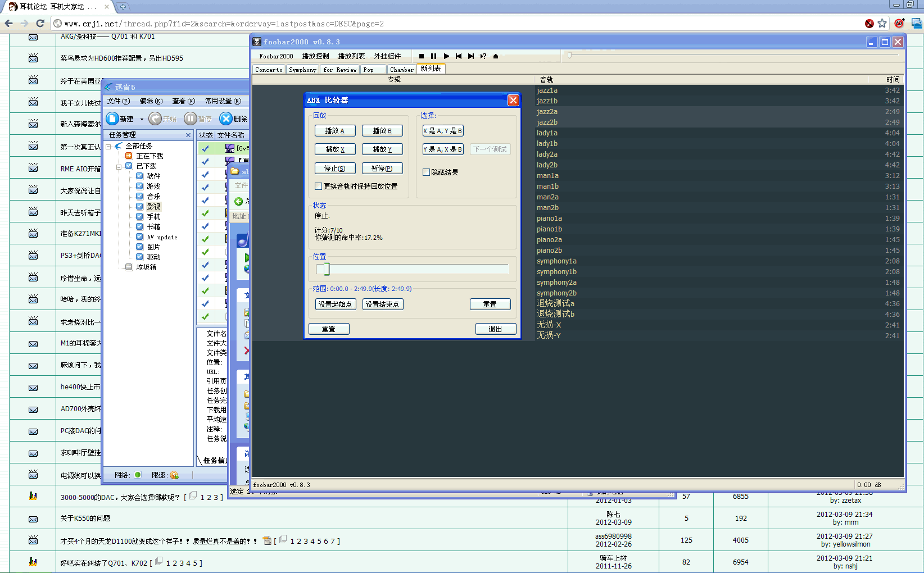Toggle the 书籍 category checkbox

tap(139, 226)
